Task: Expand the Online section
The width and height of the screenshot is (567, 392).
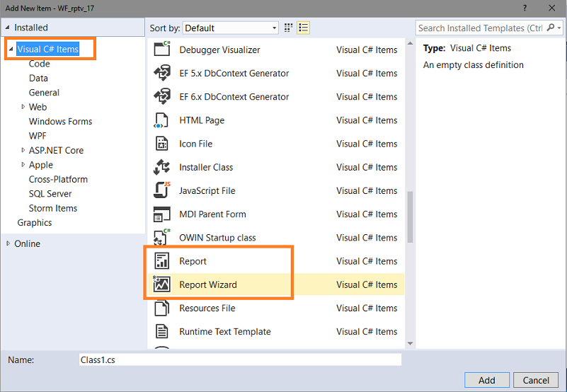Action: click(x=8, y=243)
